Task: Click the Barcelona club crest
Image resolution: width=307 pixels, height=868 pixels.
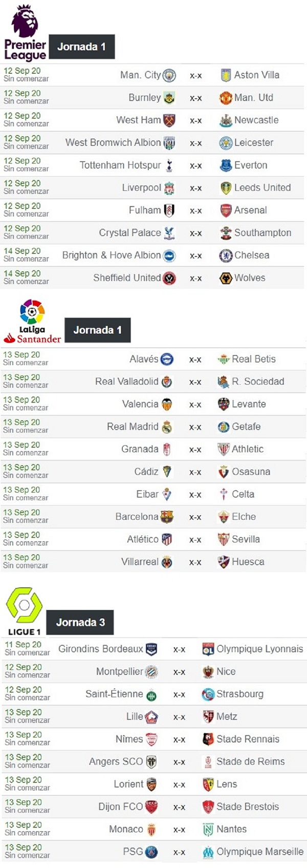Action: tap(167, 517)
